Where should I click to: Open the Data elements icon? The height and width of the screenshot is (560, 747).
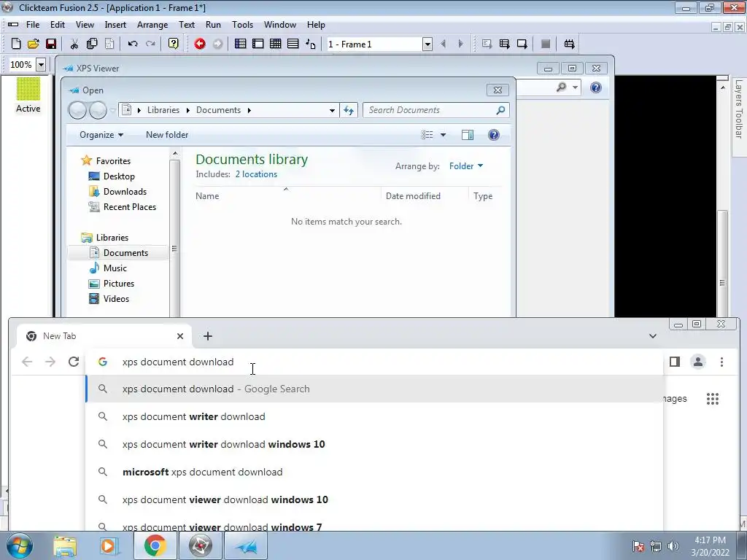click(311, 44)
